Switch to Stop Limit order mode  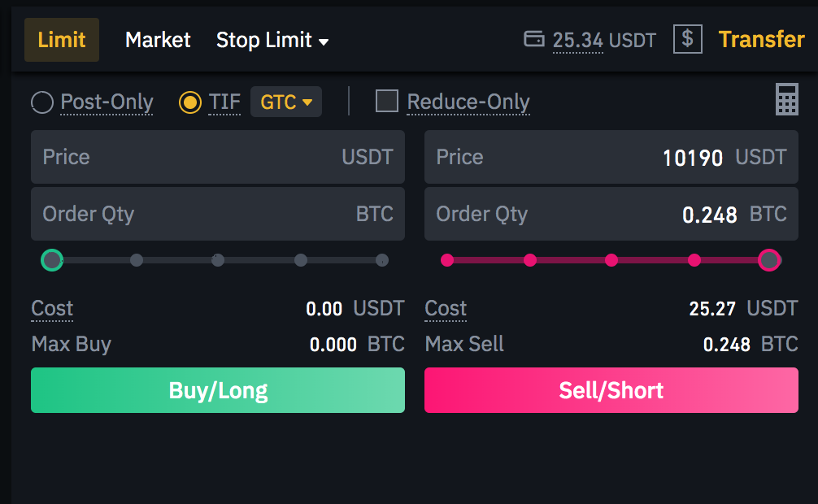click(x=264, y=39)
